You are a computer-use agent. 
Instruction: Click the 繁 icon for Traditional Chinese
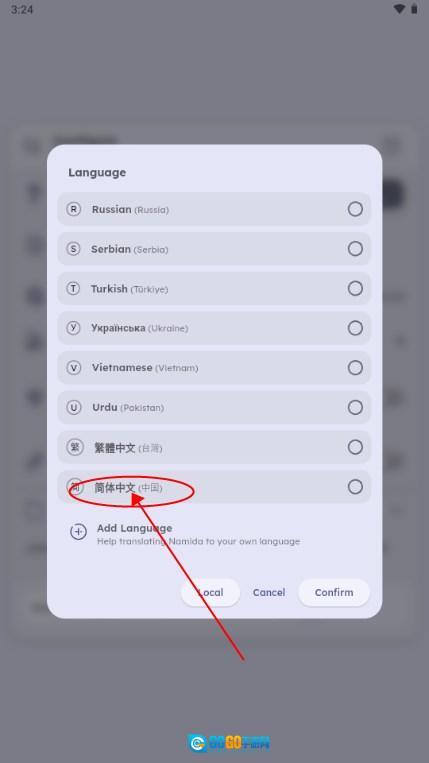[x=74, y=447]
